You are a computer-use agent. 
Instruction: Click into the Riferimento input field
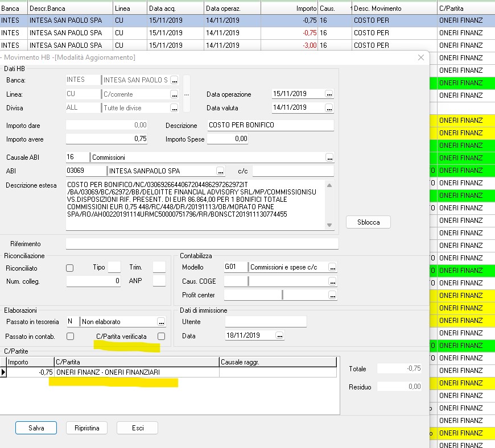coord(202,244)
